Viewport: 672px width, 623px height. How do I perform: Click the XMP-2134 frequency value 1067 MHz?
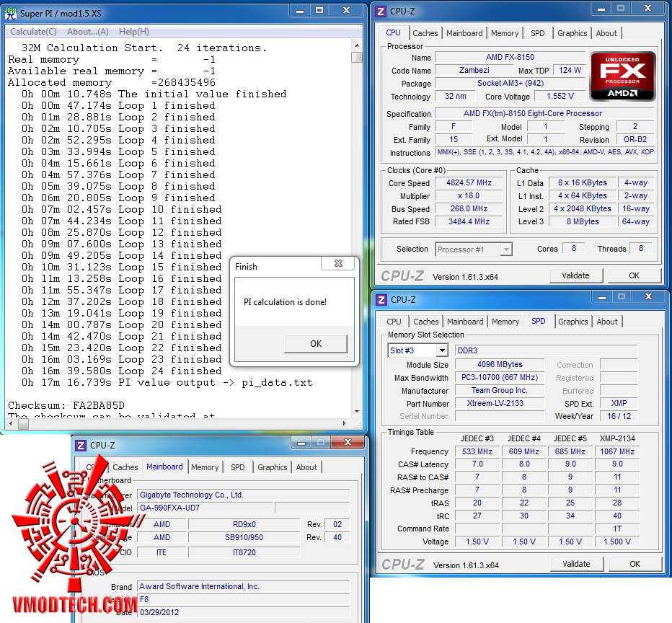617,451
